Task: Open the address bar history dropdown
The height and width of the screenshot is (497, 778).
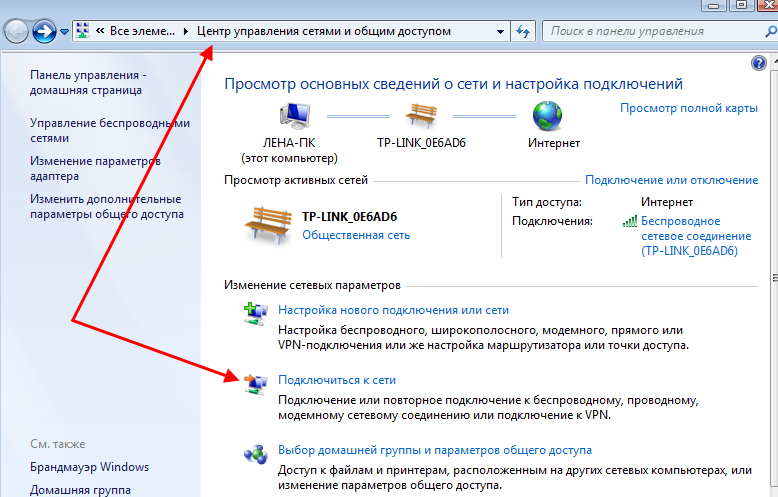Action: pyautogui.click(x=500, y=32)
